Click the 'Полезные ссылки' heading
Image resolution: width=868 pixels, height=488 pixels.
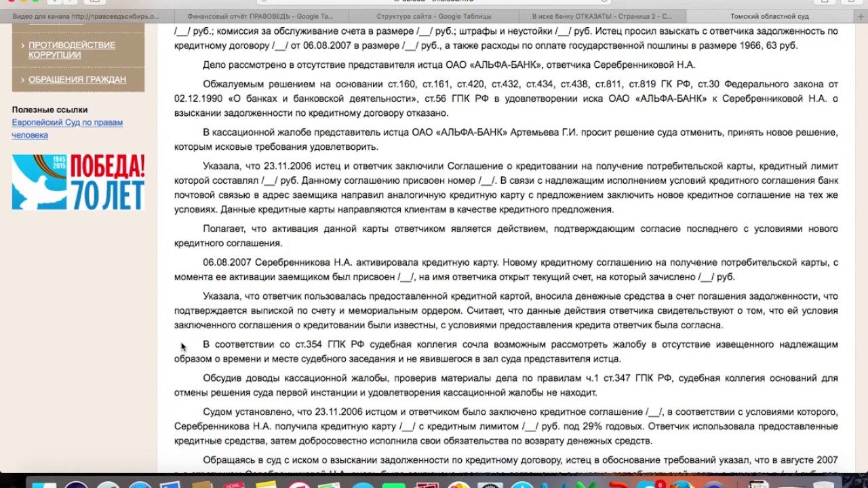pos(50,110)
